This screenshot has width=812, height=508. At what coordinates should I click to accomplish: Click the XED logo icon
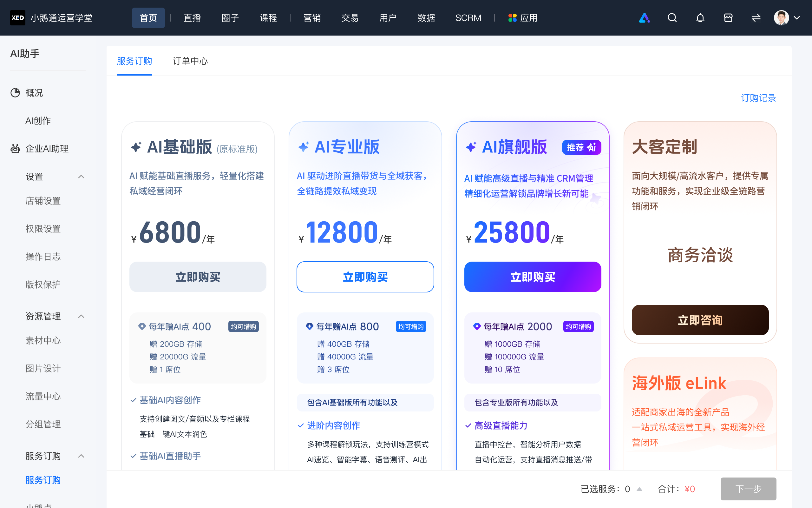pos(17,18)
